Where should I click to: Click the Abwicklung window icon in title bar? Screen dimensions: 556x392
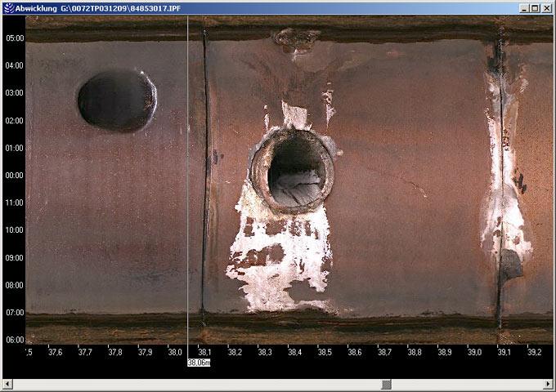[7, 7]
